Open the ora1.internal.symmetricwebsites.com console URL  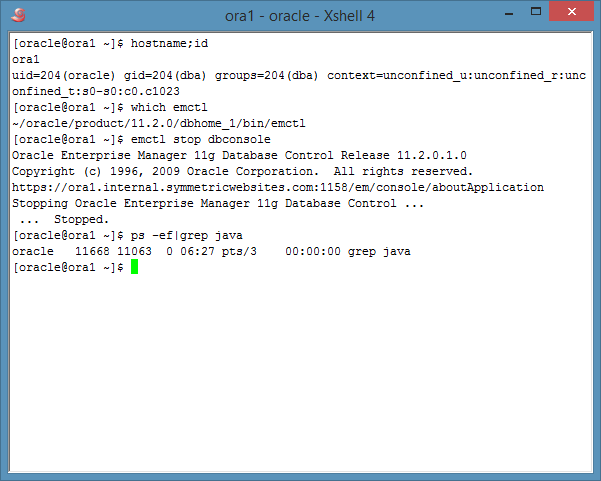[x=277, y=187]
